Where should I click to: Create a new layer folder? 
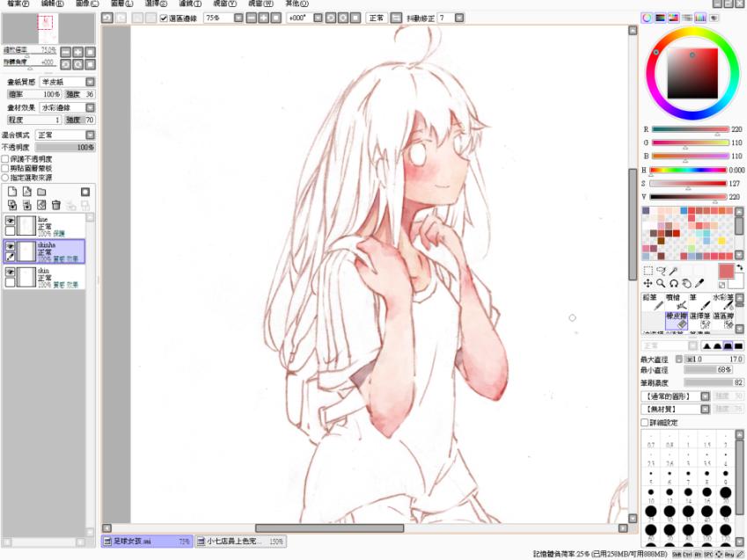click(x=42, y=192)
